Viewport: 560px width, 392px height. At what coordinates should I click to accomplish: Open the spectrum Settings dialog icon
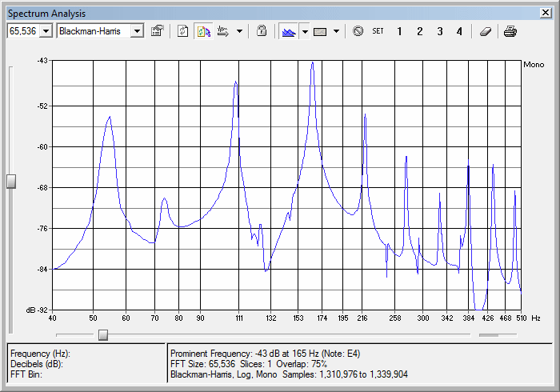[x=157, y=31]
